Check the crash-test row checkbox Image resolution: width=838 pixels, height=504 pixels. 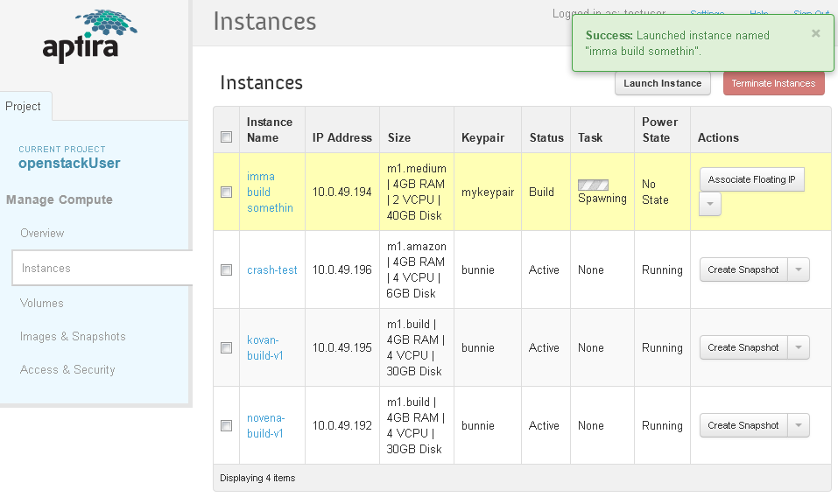(x=227, y=270)
